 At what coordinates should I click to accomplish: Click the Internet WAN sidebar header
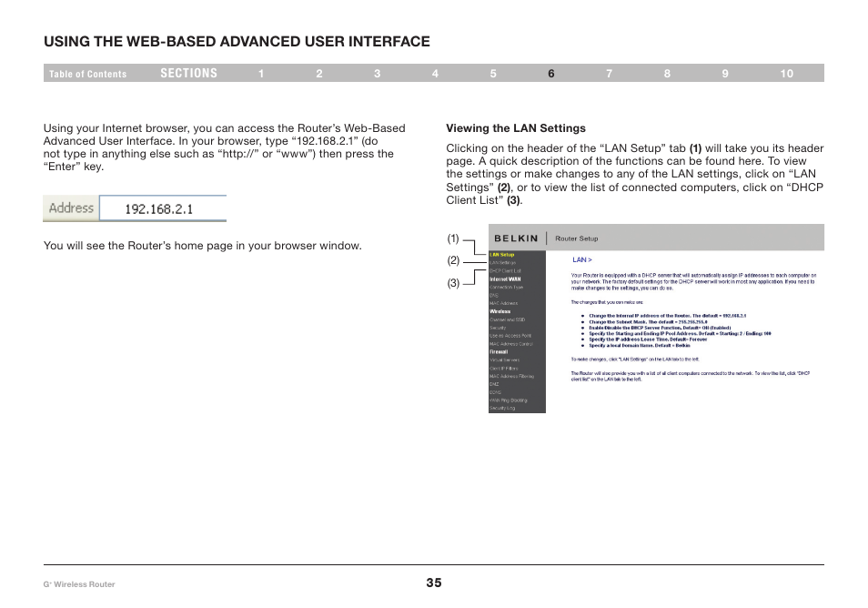pos(505,279)
